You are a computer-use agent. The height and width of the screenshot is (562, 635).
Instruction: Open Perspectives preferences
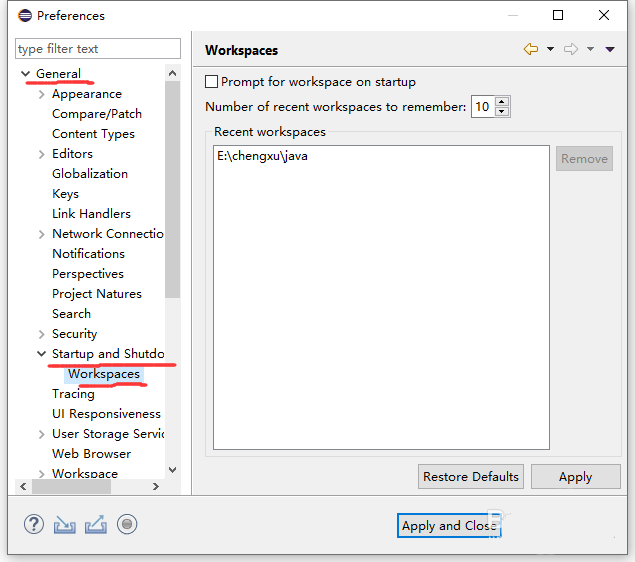click(87, 274)
